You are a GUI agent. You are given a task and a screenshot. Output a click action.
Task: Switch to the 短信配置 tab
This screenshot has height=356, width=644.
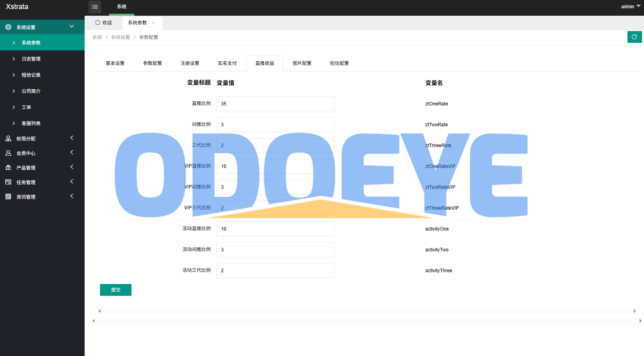[x=339, y=63]
